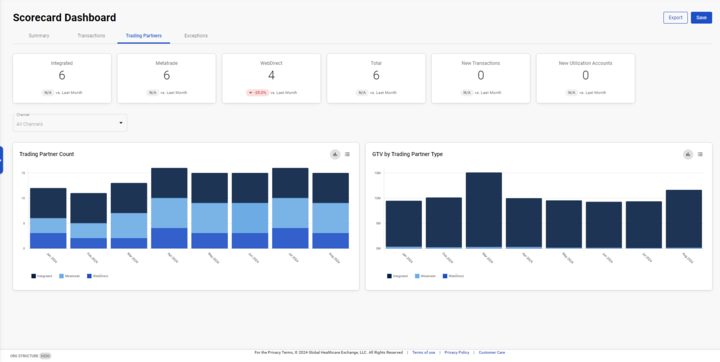Image resolution: width=720 pixels, height=362 pixels.
Task: Open the Privacy Policy link
Action: [x=457, y=352]
